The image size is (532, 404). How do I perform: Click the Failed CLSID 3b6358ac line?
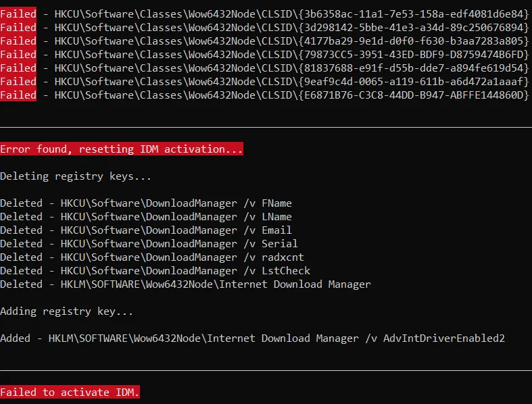264,14
